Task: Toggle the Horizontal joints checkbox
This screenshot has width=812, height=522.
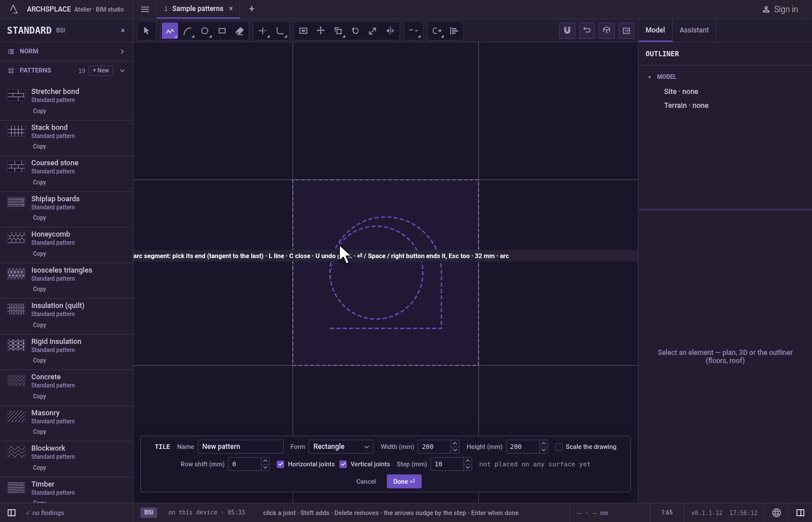Action: pyautogui.click(x=281, y=464)
